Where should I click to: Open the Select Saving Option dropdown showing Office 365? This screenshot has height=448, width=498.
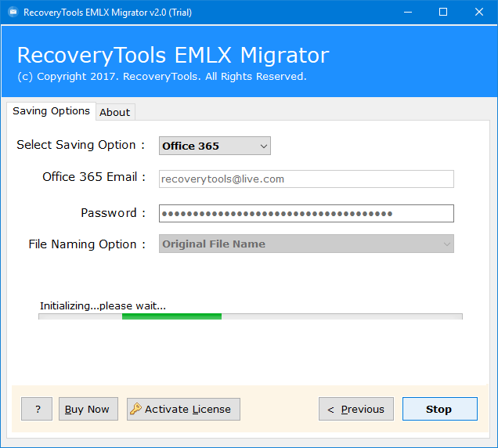(215, 146)
